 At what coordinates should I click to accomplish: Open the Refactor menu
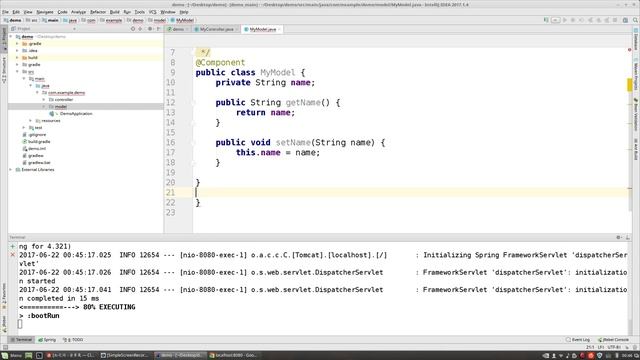98,12
